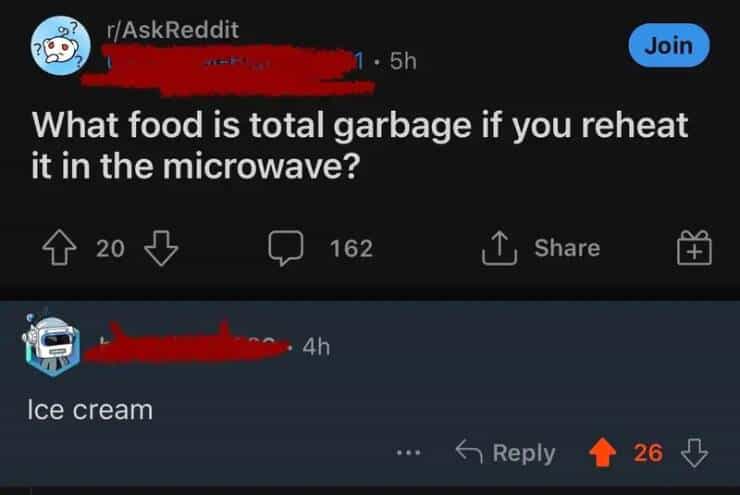Click the comment's 26 vote score
This screenshot has height=495, width=740.
pyautogui.click(x=648, y=453)
